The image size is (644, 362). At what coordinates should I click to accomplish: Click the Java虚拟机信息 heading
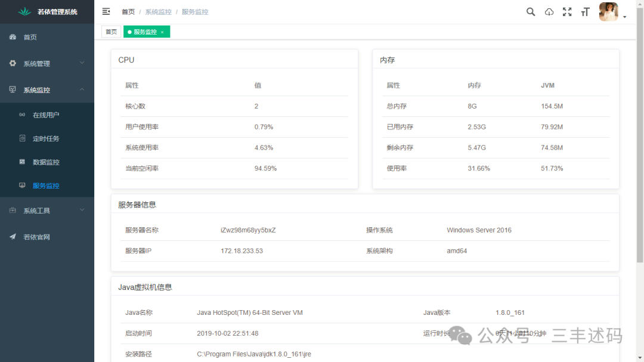(x=145, y=287)
